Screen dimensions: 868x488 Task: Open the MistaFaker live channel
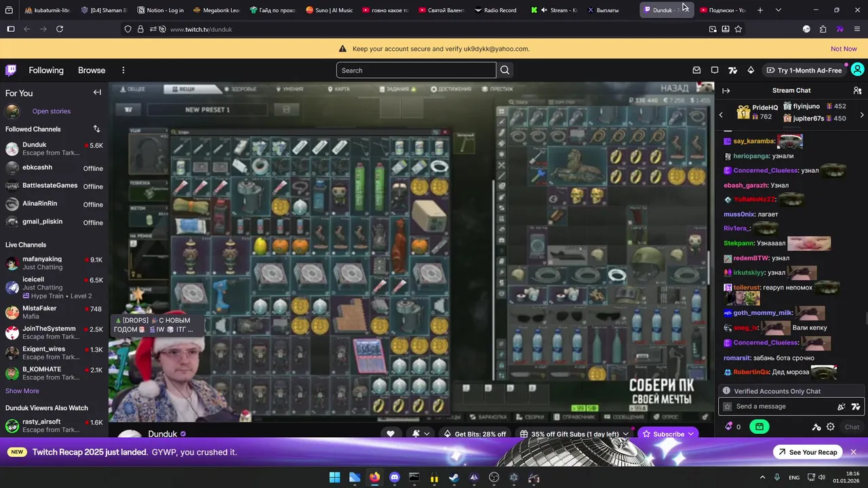54,312
